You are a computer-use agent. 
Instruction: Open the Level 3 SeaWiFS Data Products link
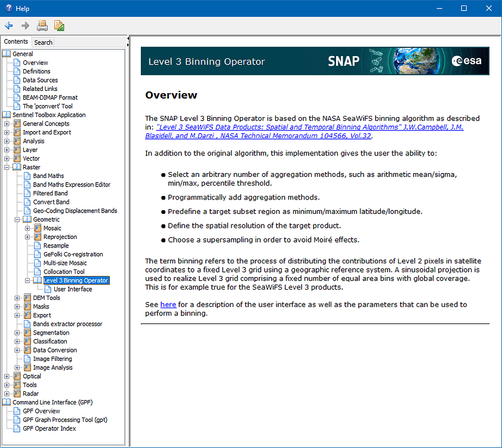point(304,131)
